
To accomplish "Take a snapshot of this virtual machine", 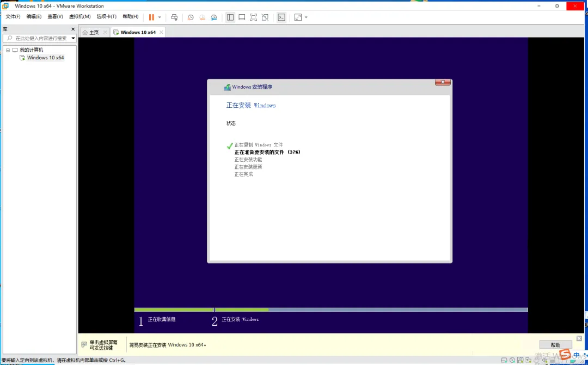I will 191,17.
